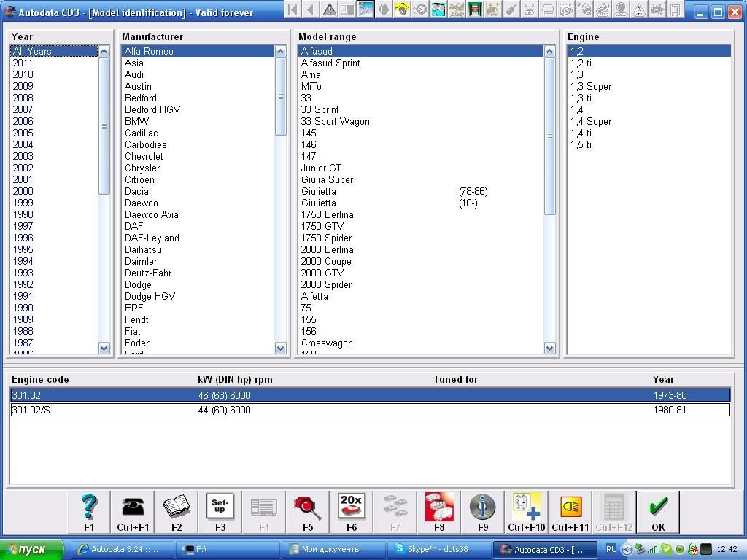Pick DAF-Leyland from manufacturers
Image resolution: width=747 pixels, height=560 pixels.
tap(198, 238)
